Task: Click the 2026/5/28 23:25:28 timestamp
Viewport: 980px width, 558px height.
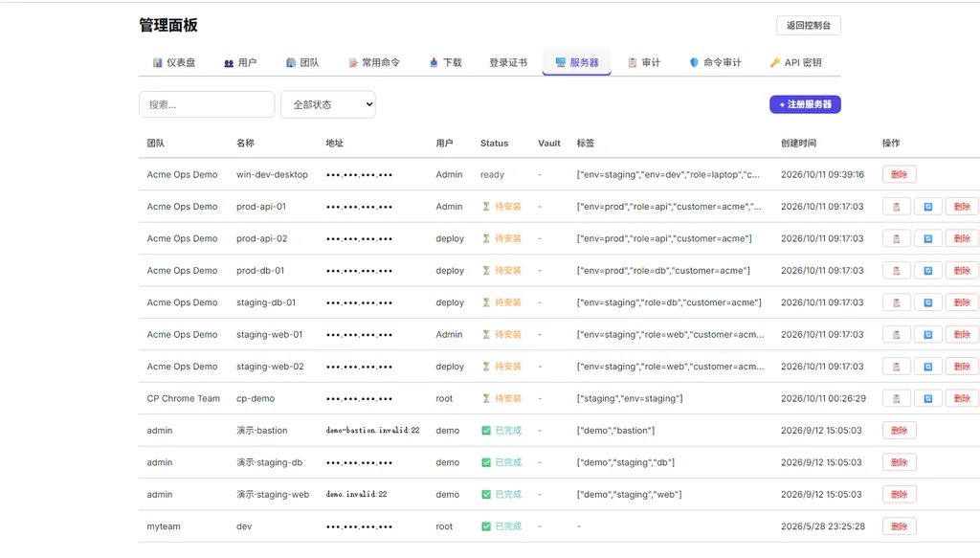Action: click(822, 526)
